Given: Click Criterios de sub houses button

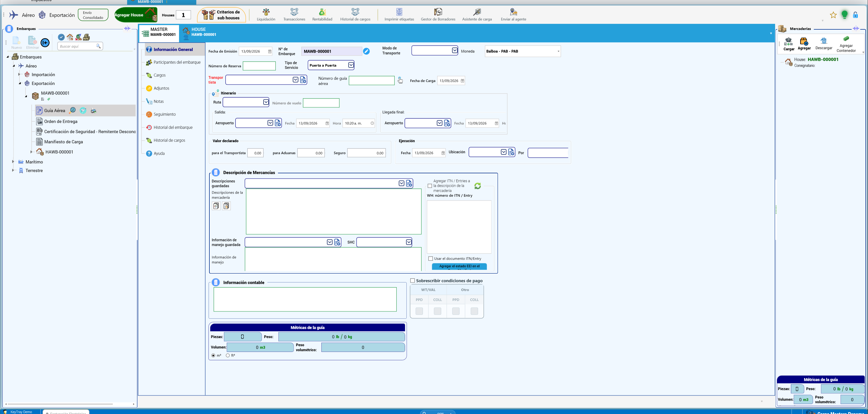Looking at the screenshot, I should tap(222, 15).
